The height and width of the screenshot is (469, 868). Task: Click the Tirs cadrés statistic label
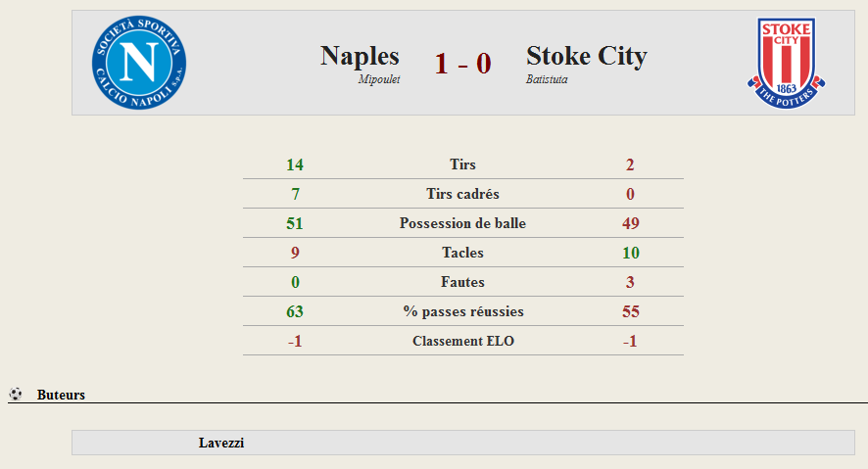[x=462, y=194]
